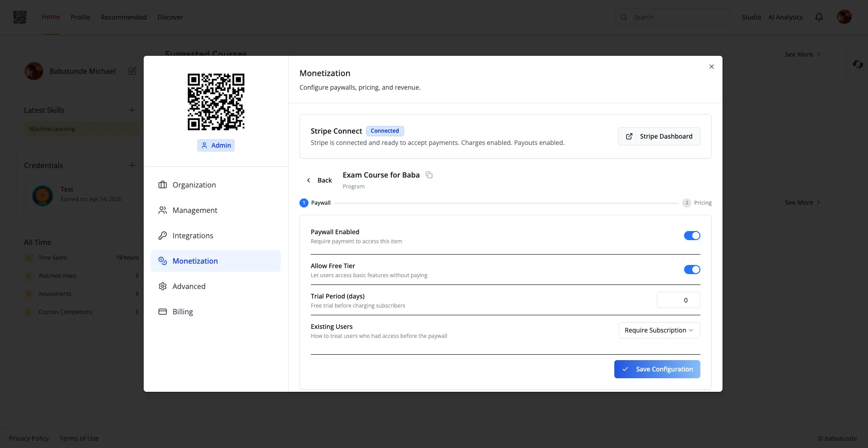The height and width of the screenshot is (448, 868).
Task: Open the Discover tab
Action: click(x=170, y=17)
